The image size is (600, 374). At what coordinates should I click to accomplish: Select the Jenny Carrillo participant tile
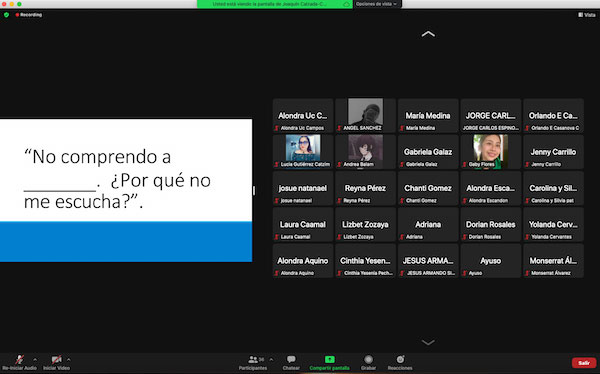tap(553, 152)
